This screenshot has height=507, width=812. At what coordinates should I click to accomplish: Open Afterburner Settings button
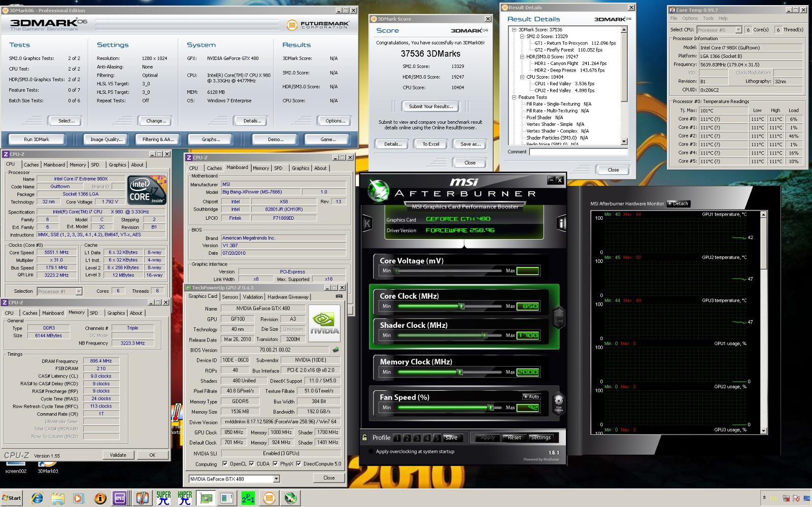[540, 437]
